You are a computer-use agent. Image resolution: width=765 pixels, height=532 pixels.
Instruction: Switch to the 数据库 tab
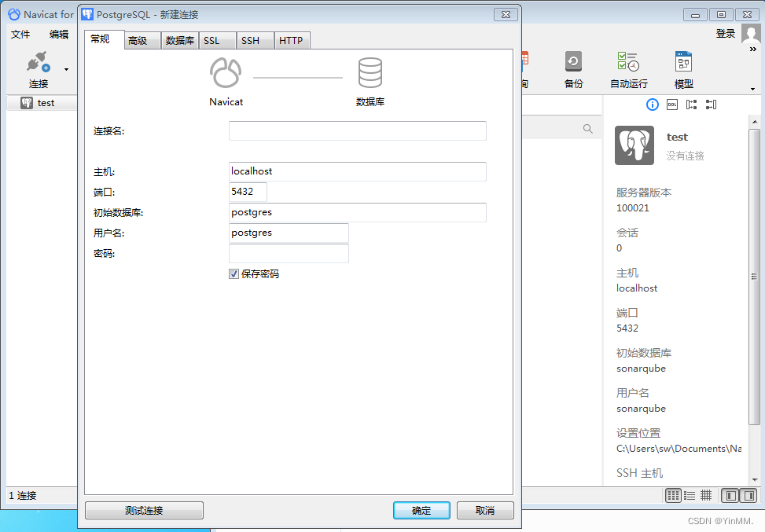179,41
